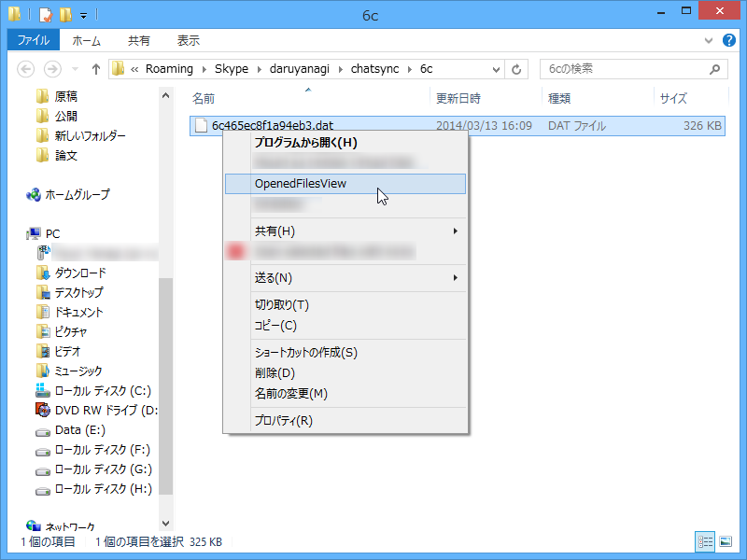Show hidden path segments via double chevron
Screen dimensions: 747x560
pos(134,69)
